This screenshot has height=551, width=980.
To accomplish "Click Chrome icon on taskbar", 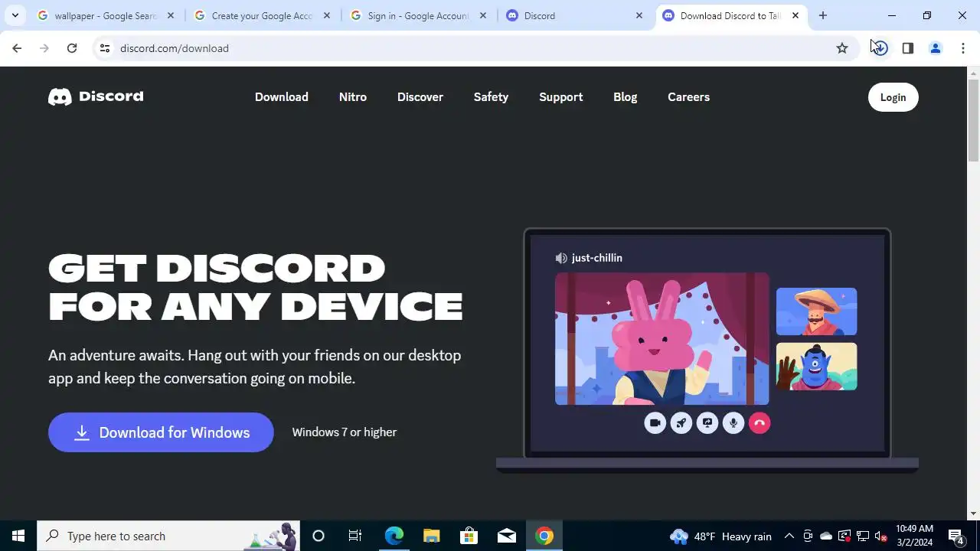I will pos(544,536).
